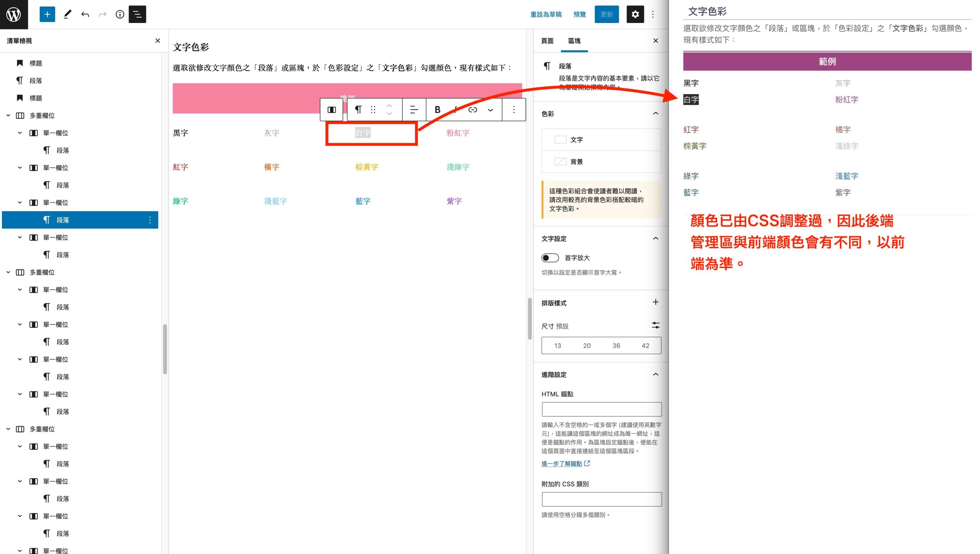Toggle italic formatting
The image size is (980, 554).
pyautogui.click(x=455, y=110)
